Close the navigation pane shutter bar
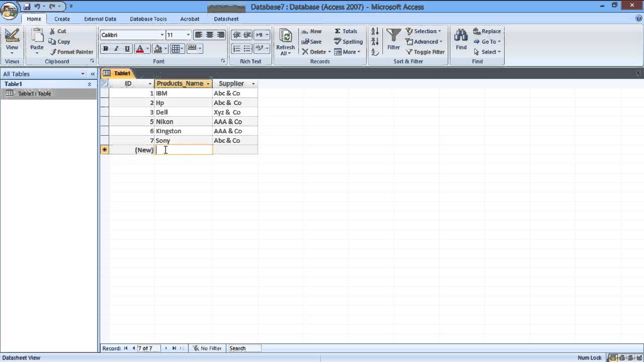This screenshot has height=362, width=644. [x=93, y=74]
